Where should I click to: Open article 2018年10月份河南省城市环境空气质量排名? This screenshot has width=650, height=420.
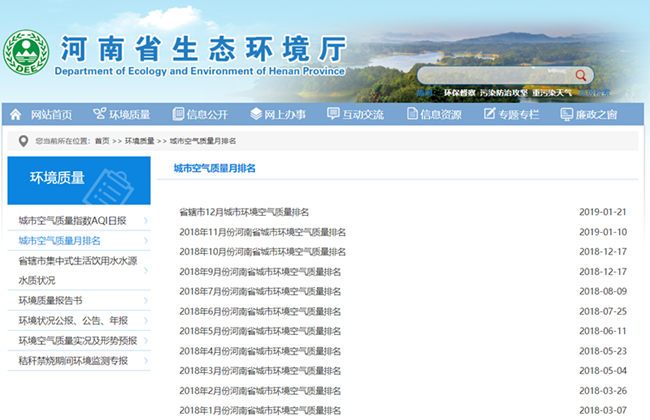coord(262,252)
